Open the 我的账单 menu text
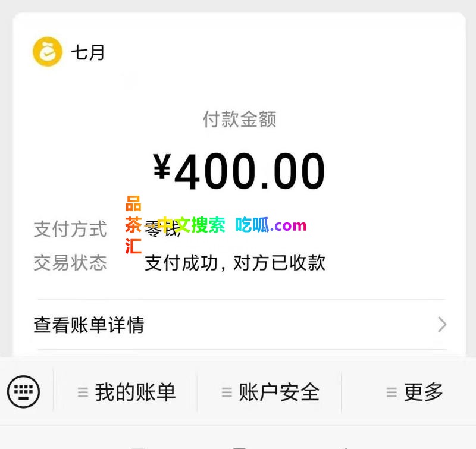This screenshot has width=476, height=449. (x=135, y=393)
